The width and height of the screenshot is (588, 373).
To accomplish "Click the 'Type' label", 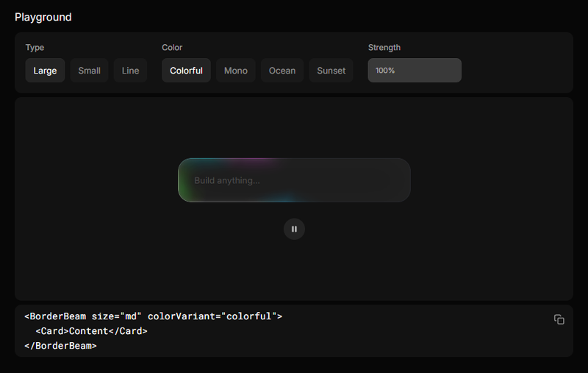I will tap(35, 48).
